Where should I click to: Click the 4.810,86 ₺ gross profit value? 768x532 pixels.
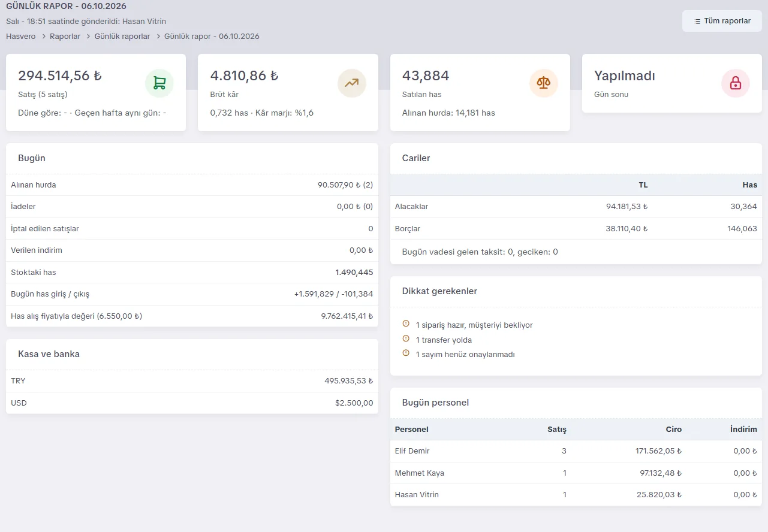pos(245,76)
